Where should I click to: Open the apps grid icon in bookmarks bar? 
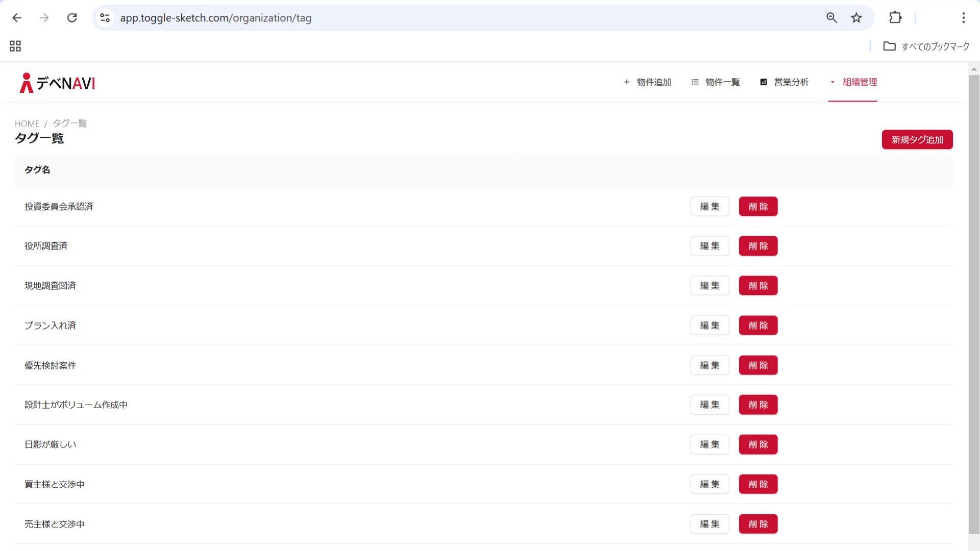coord(15,46)
